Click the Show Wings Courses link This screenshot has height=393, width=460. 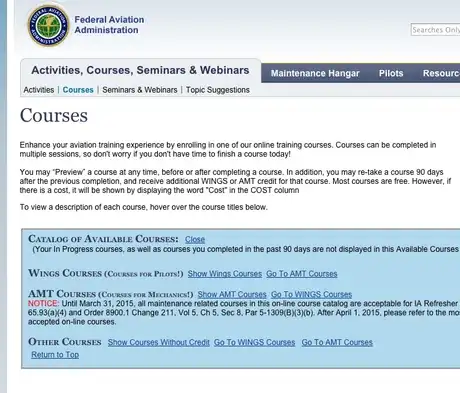coord(225,274)
